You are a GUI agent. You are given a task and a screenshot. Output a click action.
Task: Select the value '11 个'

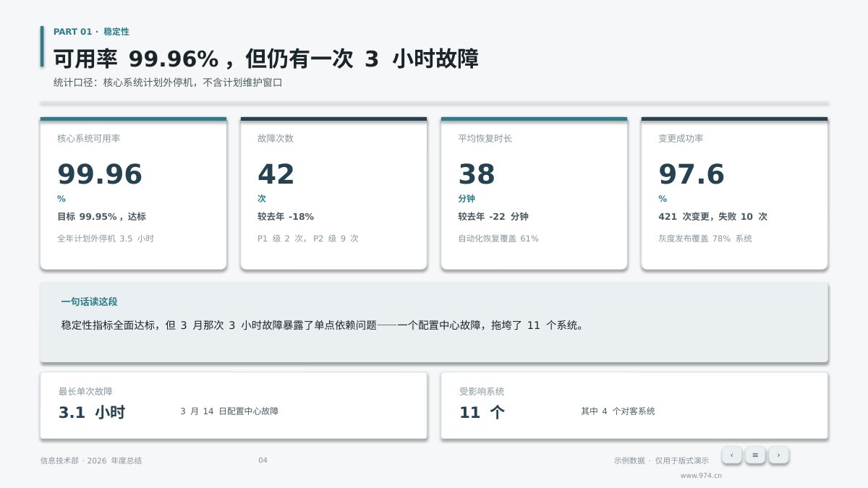pyautogui.click(x=482, y=412)
